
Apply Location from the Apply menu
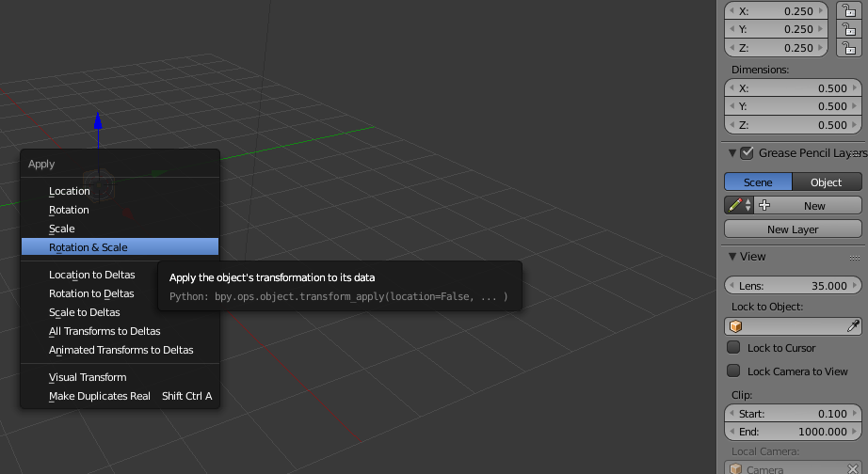[x=120, y=191]
